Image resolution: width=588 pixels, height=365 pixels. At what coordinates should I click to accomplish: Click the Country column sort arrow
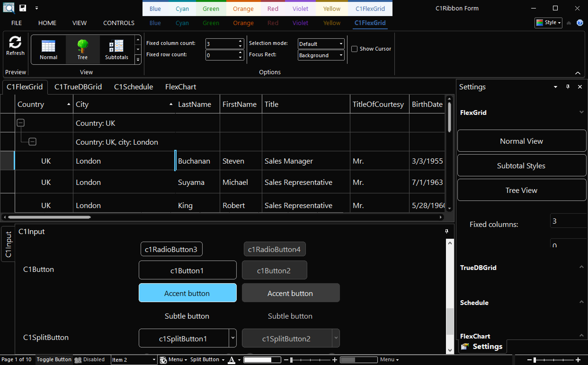tap(69, 104)
